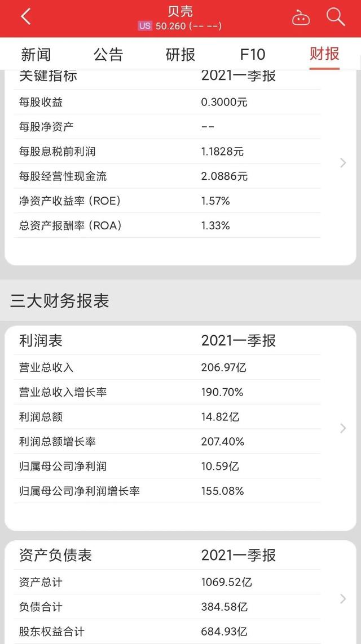Open the 资产负债表 section heading
The width and height of the screenshot is (361, 644).
pos(55,556)
